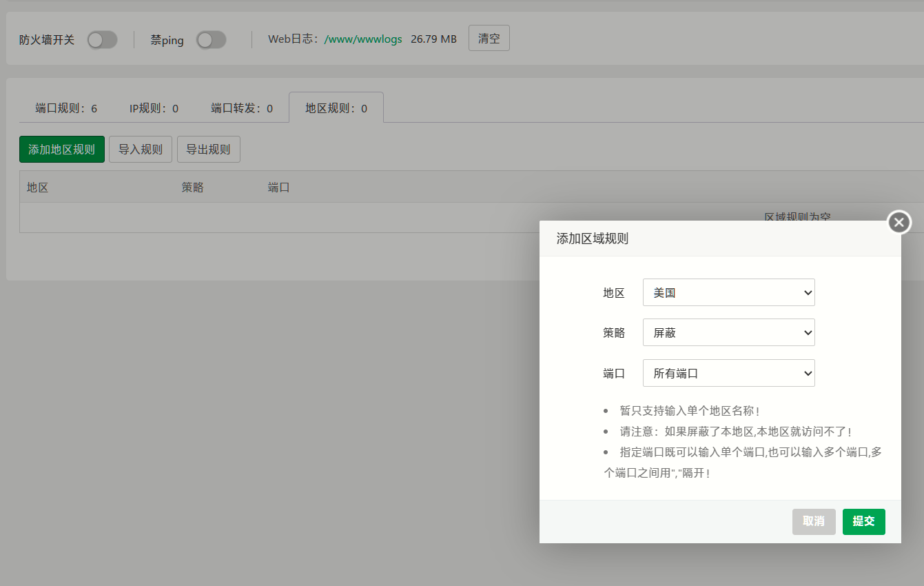Open the 端口 dropdown showing 所有端口
Viewport: 924px width, 586px height.
pyautogui.click(x=729, y=373)
